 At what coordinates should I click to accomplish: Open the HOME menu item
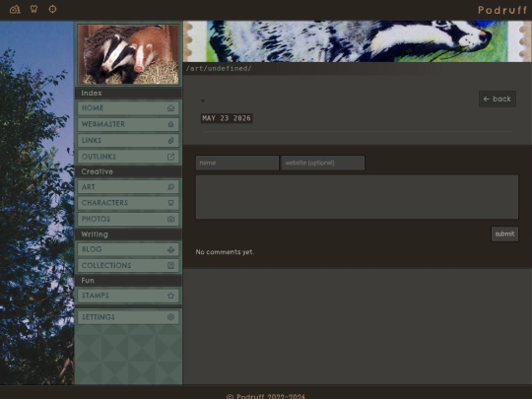[x=128, y=108]
